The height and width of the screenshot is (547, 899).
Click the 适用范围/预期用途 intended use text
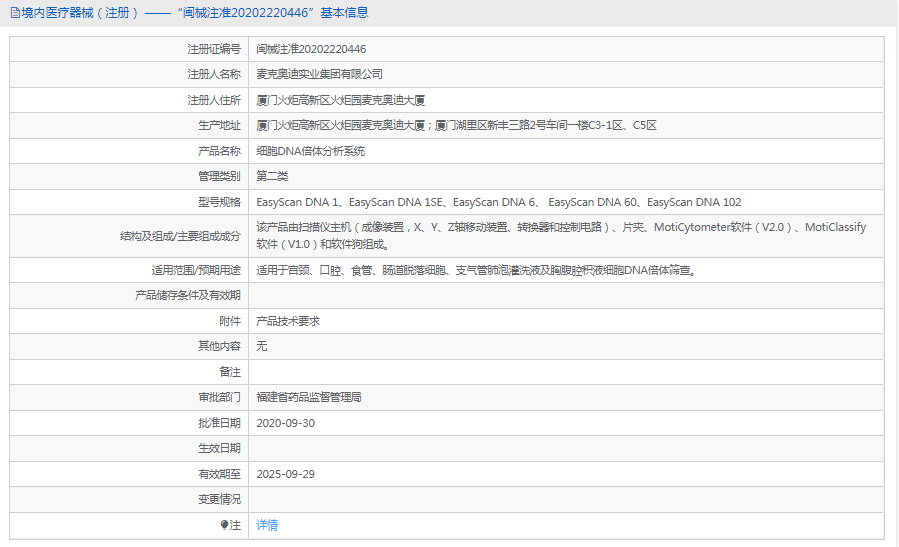pyautogui.click(x=475, y=270)
